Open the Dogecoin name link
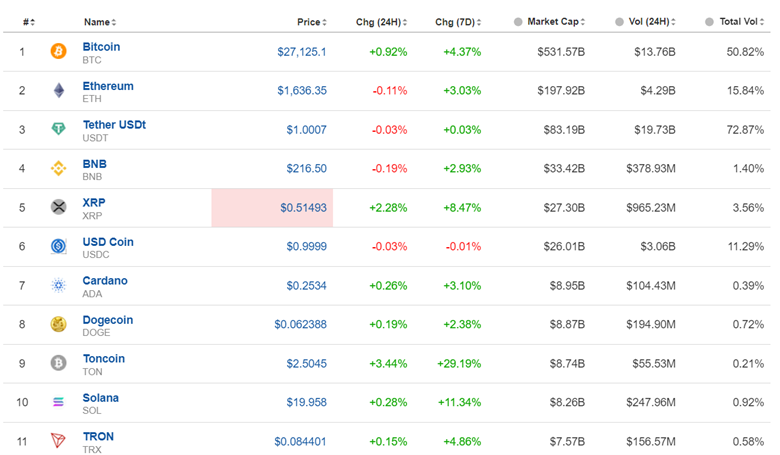 [x=108, y=320]
